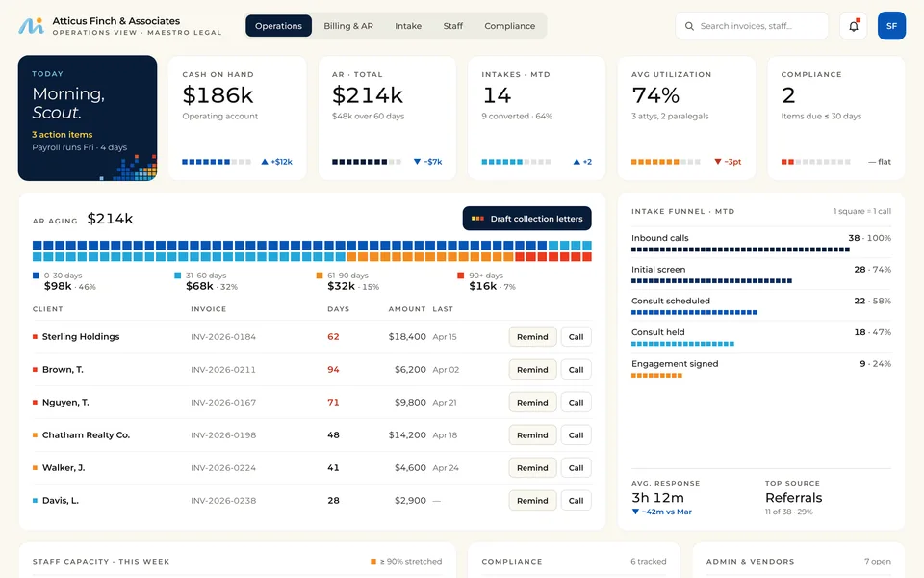This screenshot has width=924, height=578.
Task: Click the search magnifier icon
Action: coord(689,26)
